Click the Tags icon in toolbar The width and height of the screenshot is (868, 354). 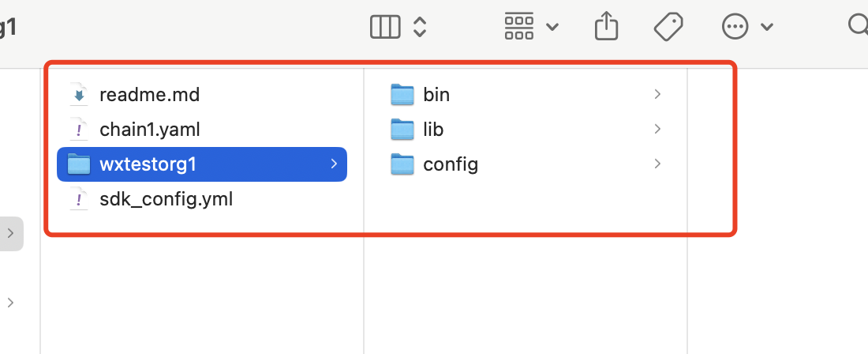pos(668,27)
